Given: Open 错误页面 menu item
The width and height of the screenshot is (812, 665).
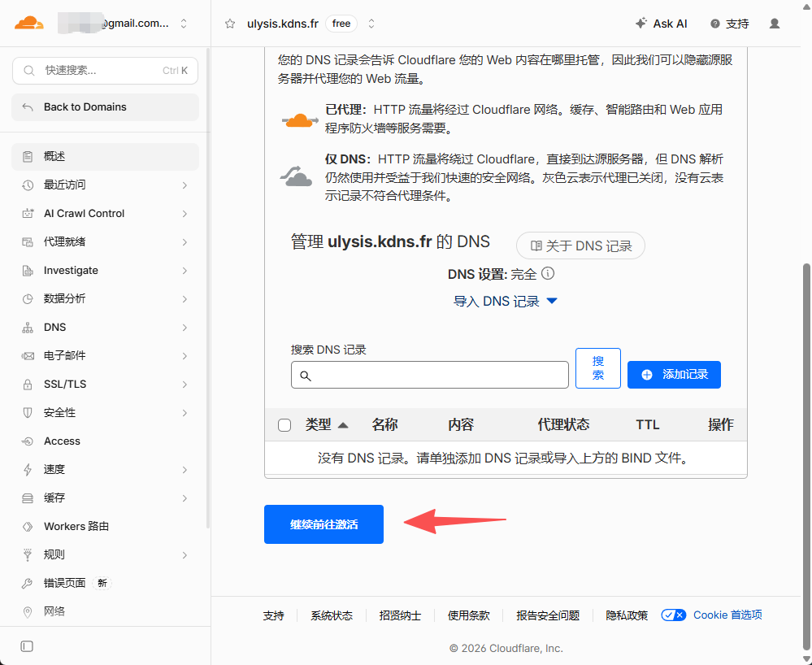Looking at the screenshot, I should click(105, 583).
